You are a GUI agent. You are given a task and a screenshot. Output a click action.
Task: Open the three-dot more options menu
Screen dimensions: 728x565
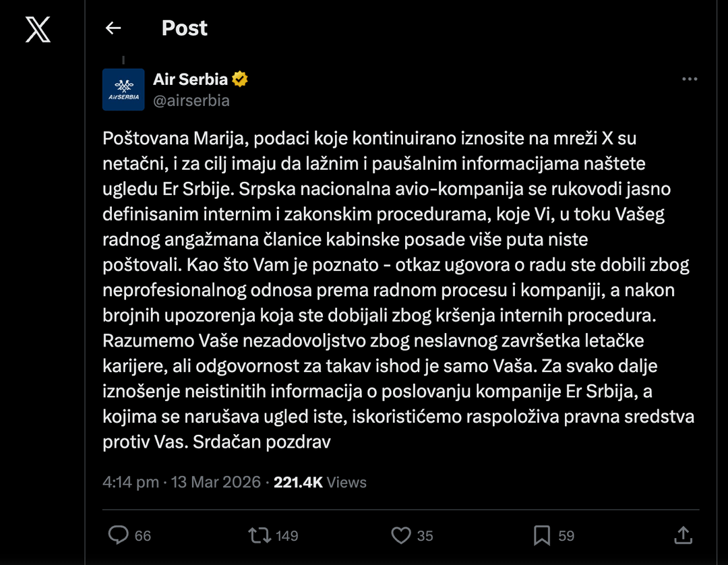coord(690,80)
